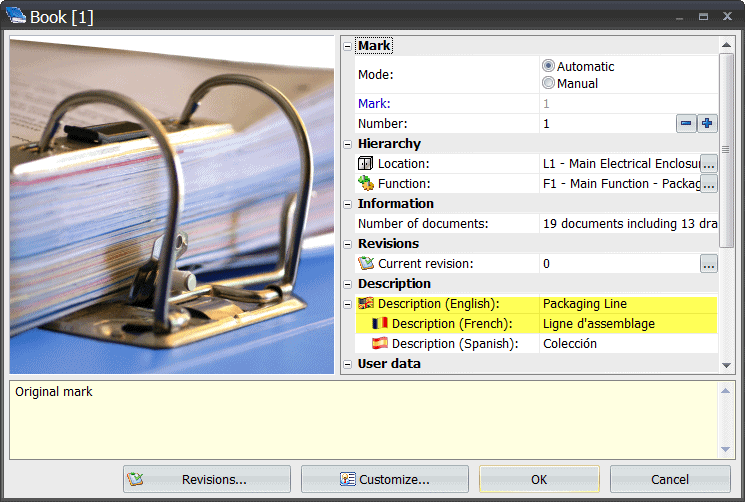Click the Location hierarchy icon

365,164
